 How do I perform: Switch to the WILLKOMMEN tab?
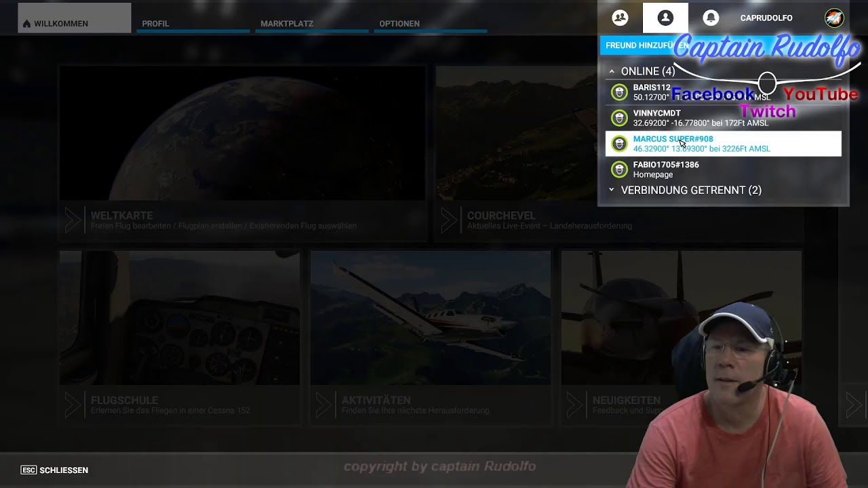(x=75, y=18)
